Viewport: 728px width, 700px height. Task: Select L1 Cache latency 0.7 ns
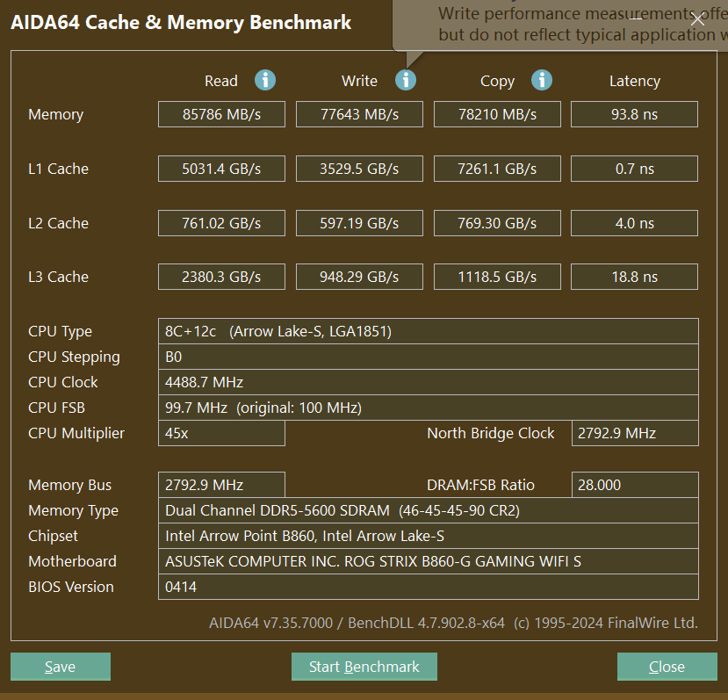pyautogui.click(x=634, y=169)
